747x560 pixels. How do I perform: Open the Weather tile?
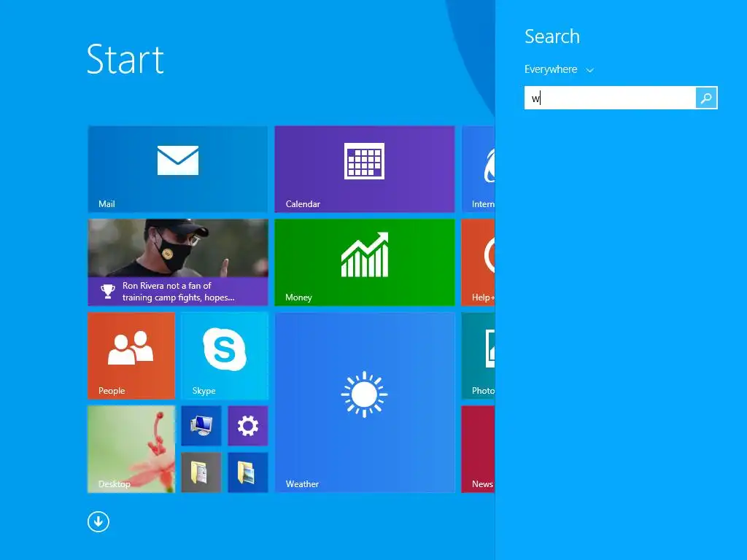click(x=365, y=402)
